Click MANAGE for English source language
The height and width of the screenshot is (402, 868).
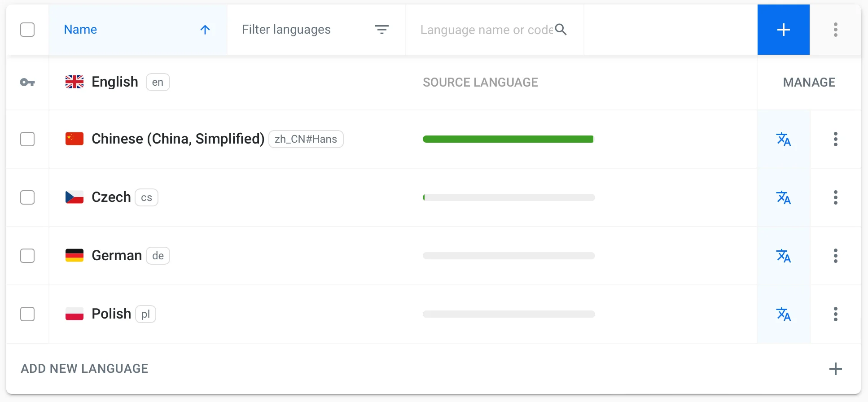(x=809, y=83)
